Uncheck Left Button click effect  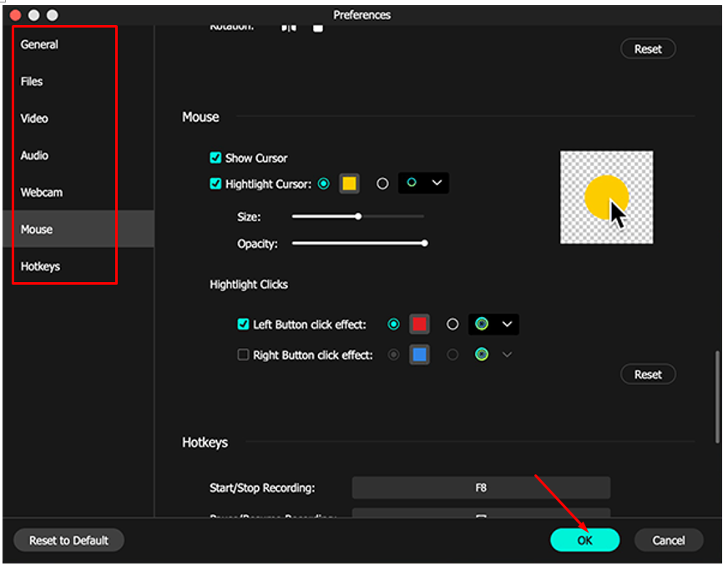point(243,324)
